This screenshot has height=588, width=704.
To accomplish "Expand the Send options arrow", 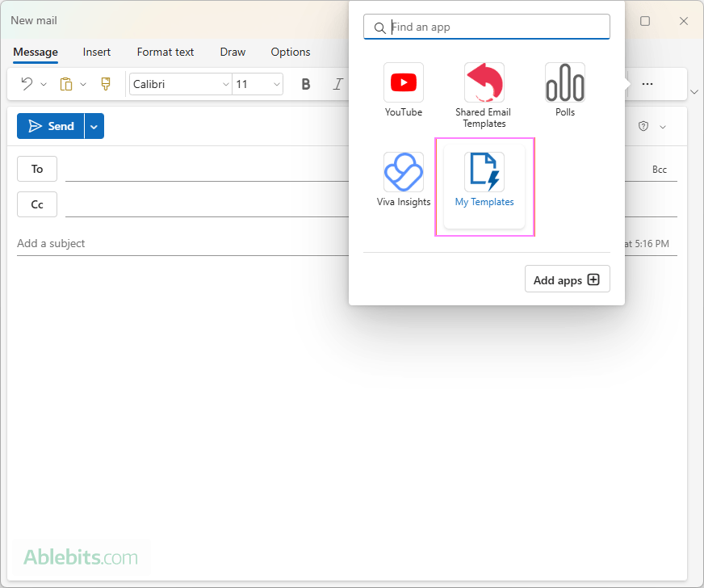I will pos(94,126).
